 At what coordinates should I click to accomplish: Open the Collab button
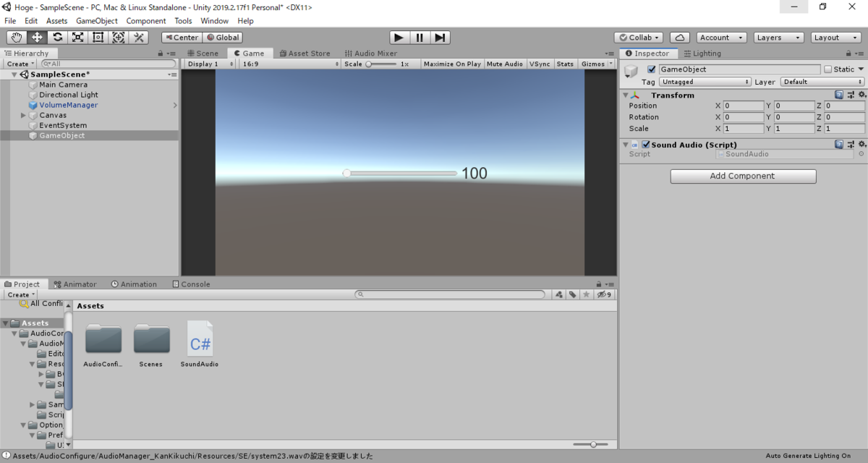pyautogui.click(x=639, y=38)
